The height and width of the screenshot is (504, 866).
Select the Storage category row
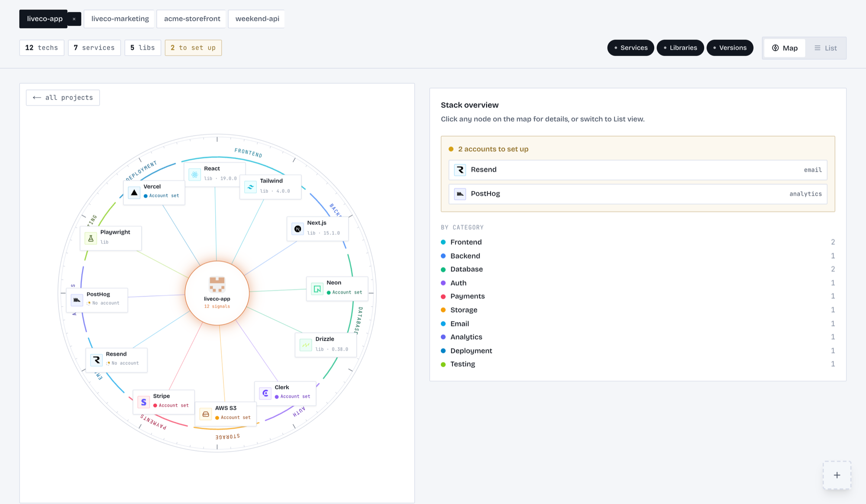pyautogui.click(x=638, y=310)
